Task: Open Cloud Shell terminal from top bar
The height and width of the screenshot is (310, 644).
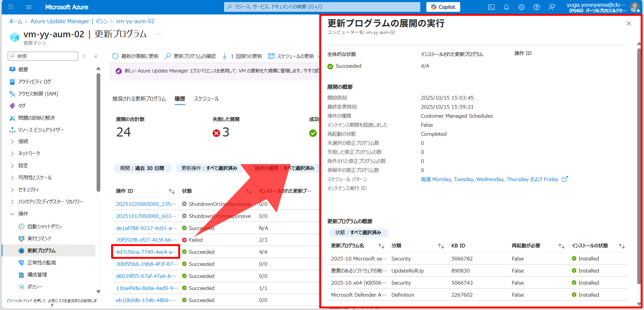Action: pos(491,7)
